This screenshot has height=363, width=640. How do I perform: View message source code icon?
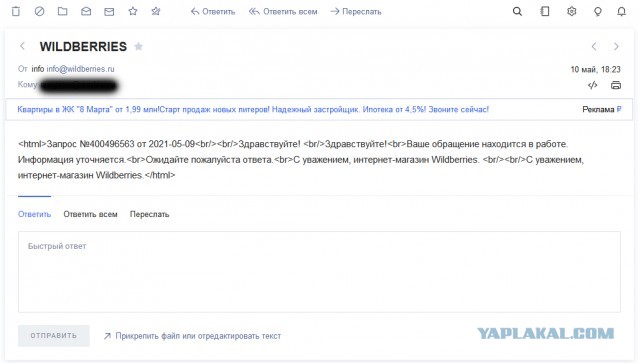pyautogui.click(x=592, y=85)
